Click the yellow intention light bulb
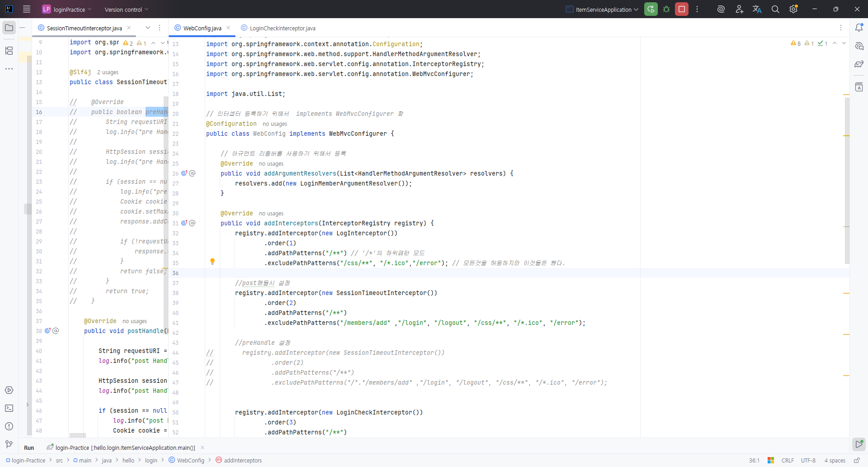This screenshot has height=467, width=868. point(212,261)
